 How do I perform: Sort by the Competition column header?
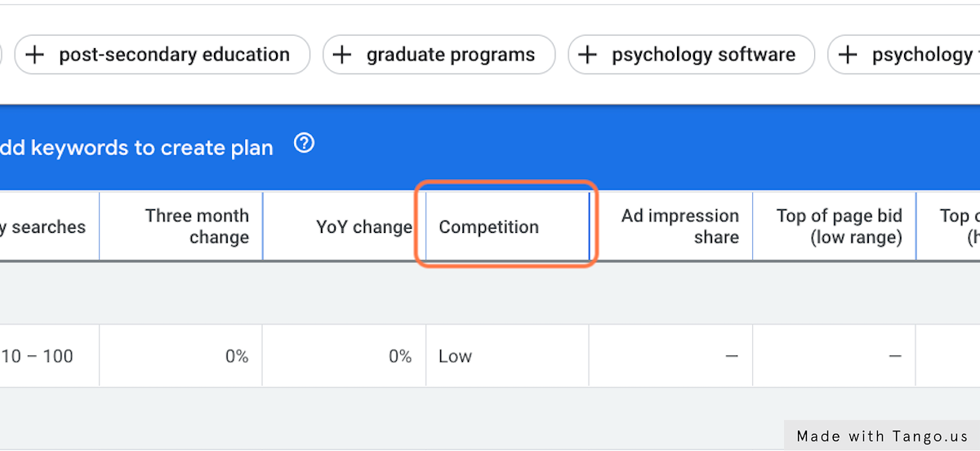(488, 227)
